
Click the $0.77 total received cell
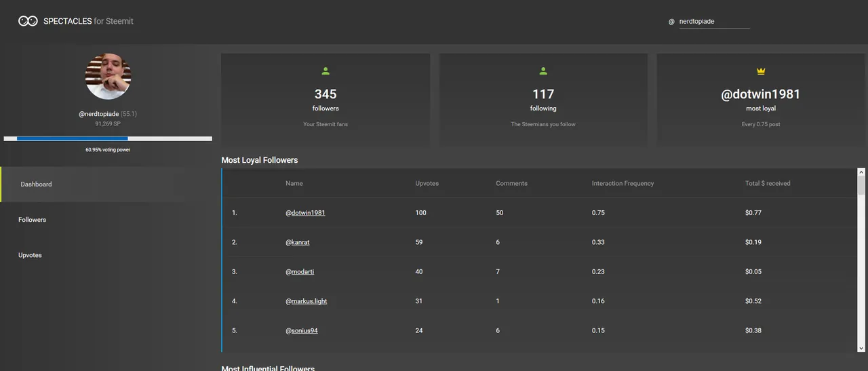pos(753,213)
